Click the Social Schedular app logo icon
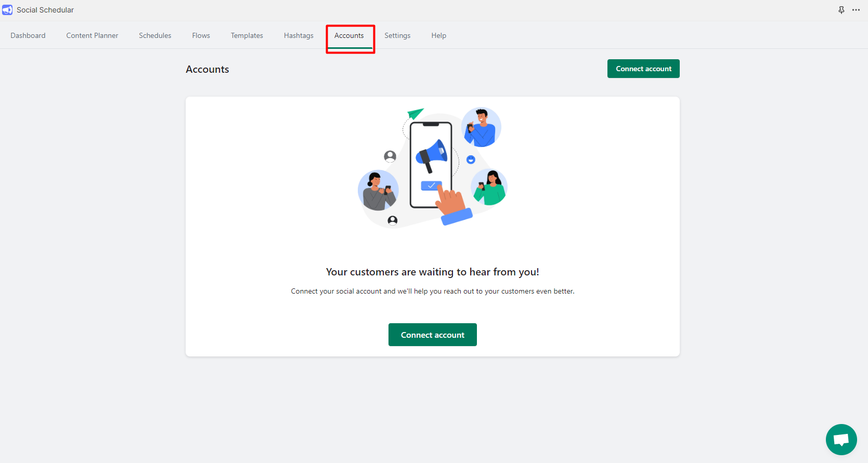 (x=7, y=10)
